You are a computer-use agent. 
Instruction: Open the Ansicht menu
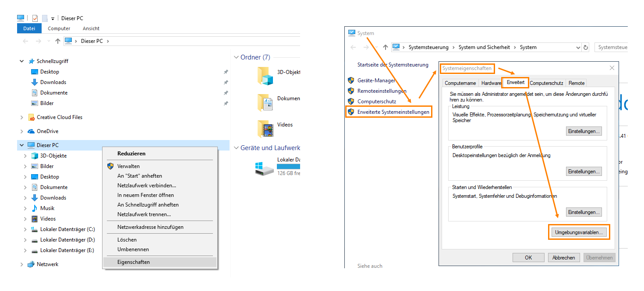(x=91, y=28)
